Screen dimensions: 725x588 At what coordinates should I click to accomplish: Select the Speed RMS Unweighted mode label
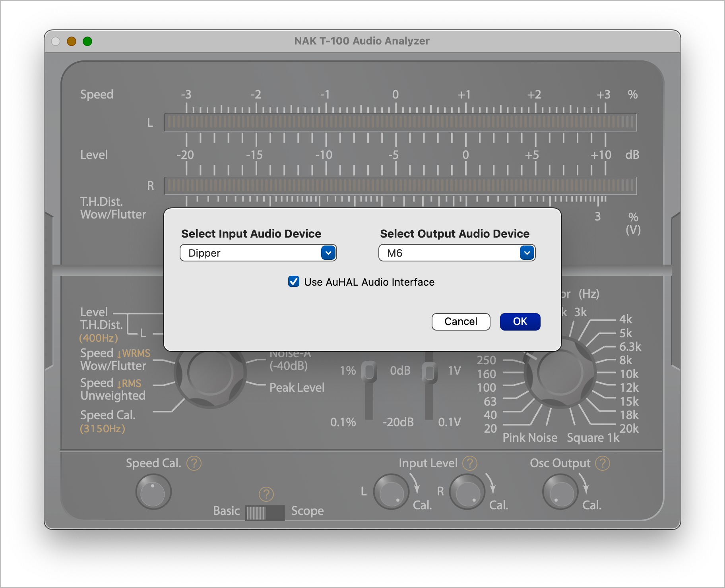[113, 389]
